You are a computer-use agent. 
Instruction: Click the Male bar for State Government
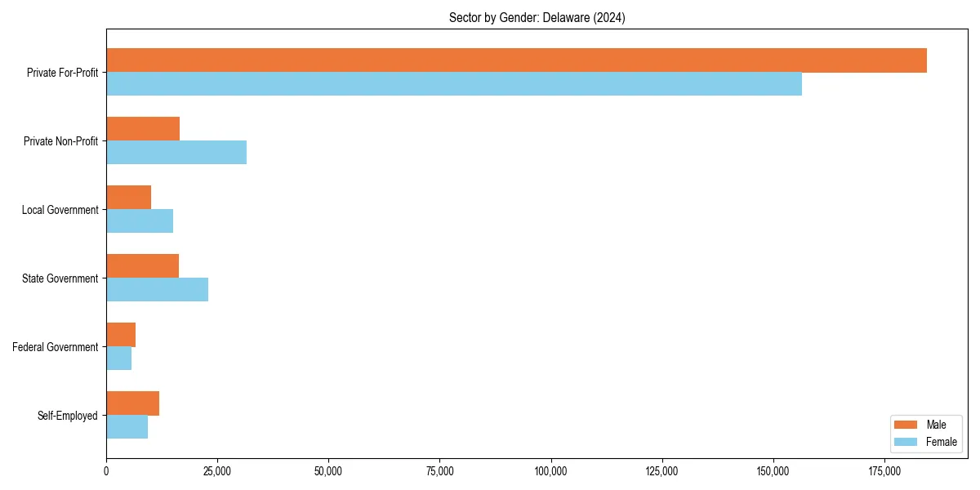pyautogui.click(x=143, y=264)
